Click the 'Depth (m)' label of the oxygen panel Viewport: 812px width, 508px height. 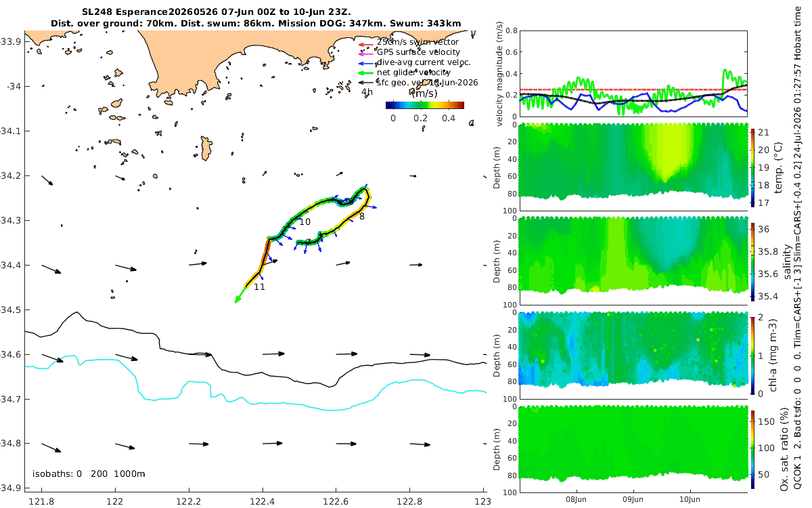(497, 449)
